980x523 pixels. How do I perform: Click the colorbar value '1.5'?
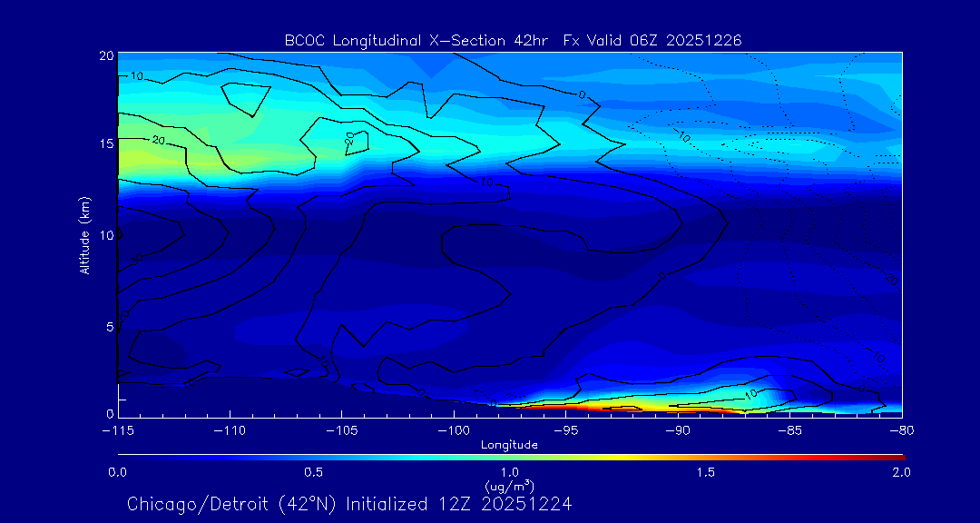click(x=706, y=472)
